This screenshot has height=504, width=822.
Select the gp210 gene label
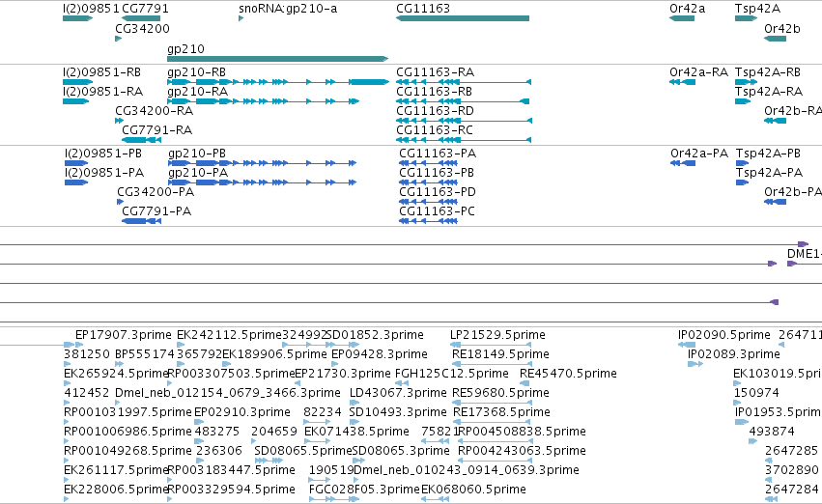point(185,49)
